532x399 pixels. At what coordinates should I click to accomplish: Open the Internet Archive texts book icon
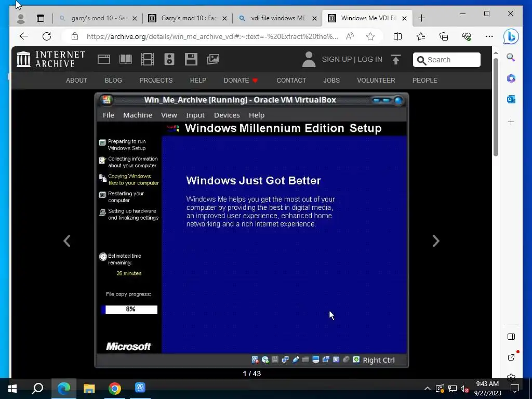pyautogui.click(x=126, y=59)
